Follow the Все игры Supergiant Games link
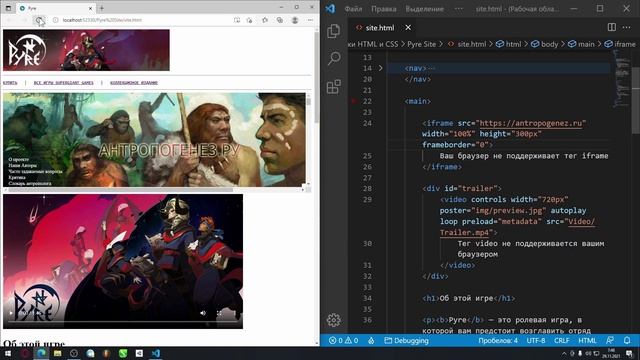640x360 pixels. tap(64, 82)
